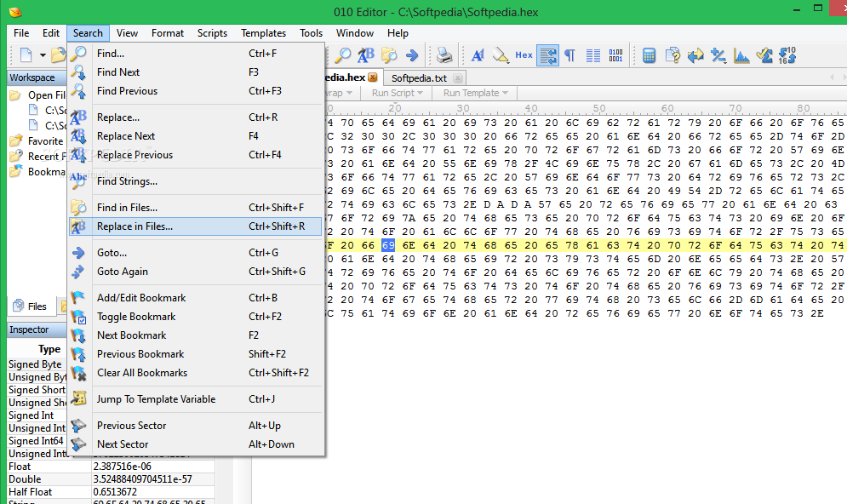Click the Compare files toolbar icon

click(672, 55)
